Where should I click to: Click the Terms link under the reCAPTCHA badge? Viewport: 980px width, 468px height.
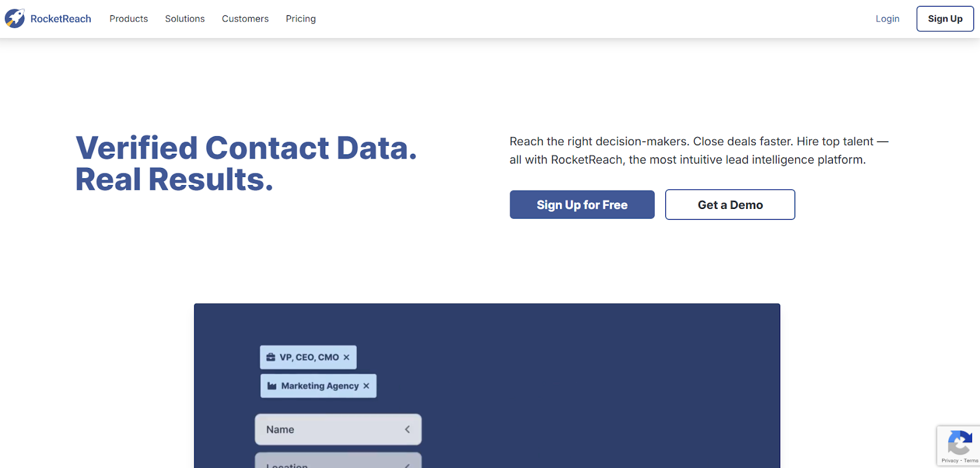[x=971, y=461]
